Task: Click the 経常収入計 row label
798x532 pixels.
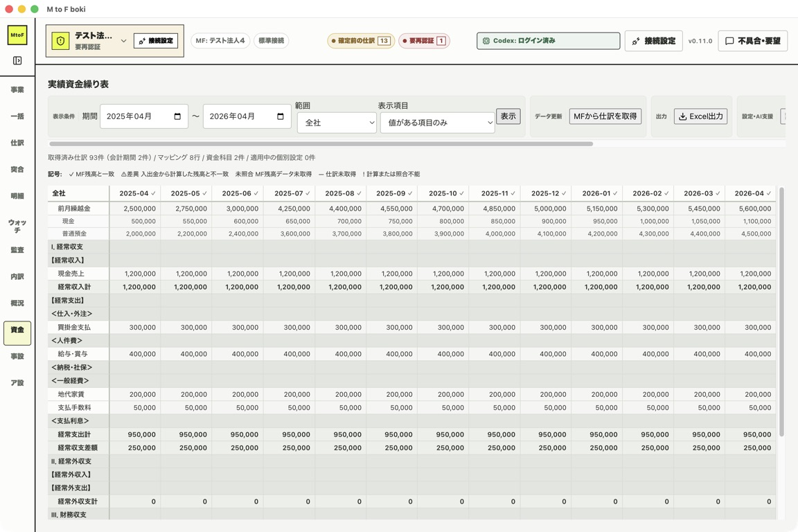Action: pyautogui.click(x=74, y=287)
